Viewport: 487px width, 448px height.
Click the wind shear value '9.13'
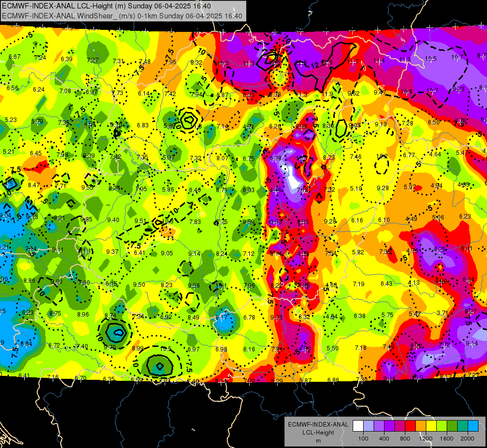coord(381,124)
